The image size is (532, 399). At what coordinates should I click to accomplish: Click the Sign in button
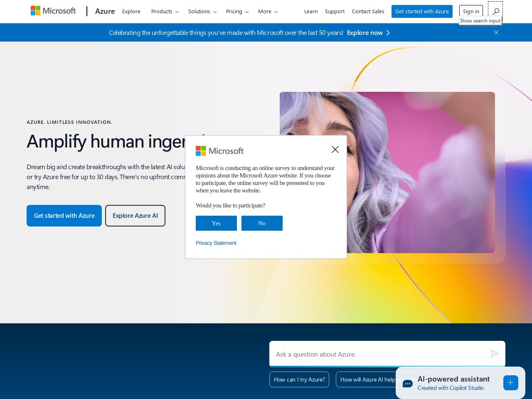click(470, 11)
